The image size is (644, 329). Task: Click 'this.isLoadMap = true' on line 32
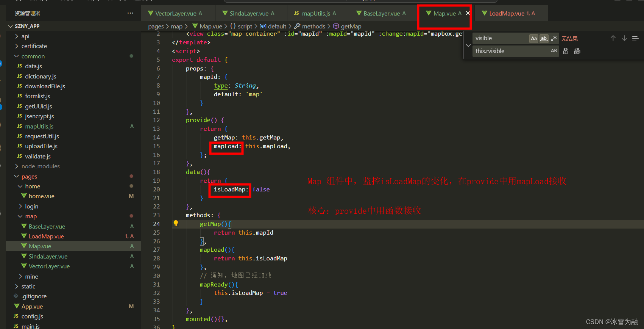(250, 293)
